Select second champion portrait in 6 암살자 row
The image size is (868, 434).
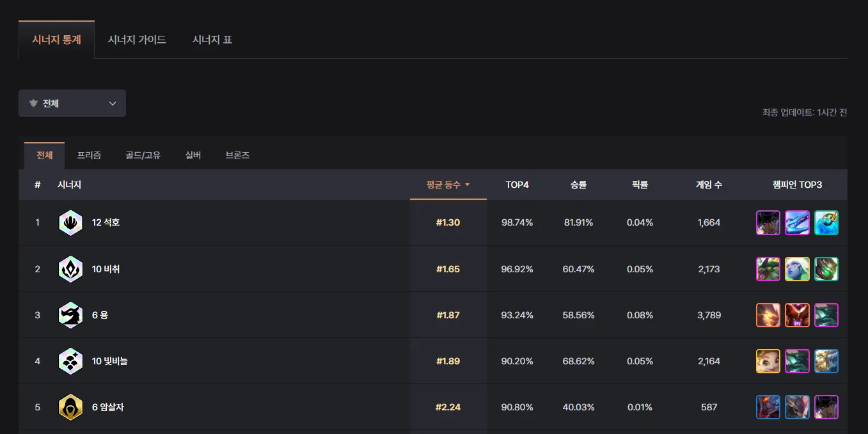(x=797, y=407)
